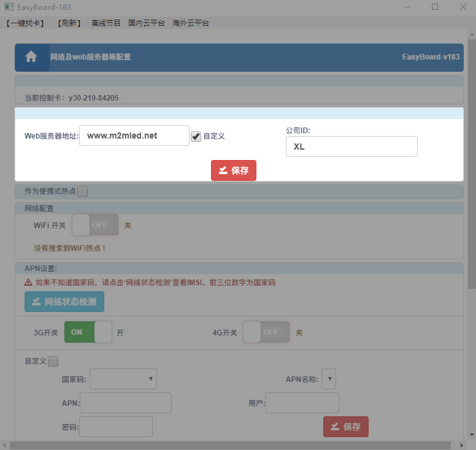Turn off the 3G开关 switch
This screenshot has height=450, width=476.
[x=88, y=332]
